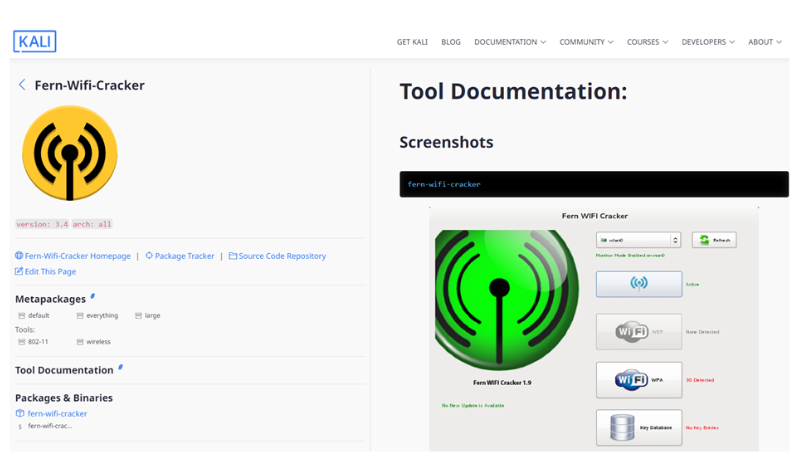Click the None Detected status text
Image resolution: width=795 pixels, height=468 pixels.
pyautogui.click(x=702, y=332)
